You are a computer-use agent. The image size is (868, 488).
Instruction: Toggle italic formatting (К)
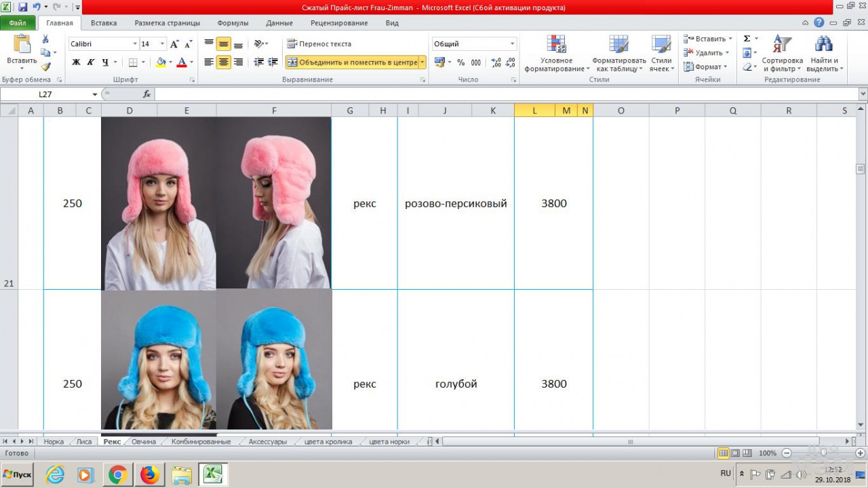pos(90,62)
